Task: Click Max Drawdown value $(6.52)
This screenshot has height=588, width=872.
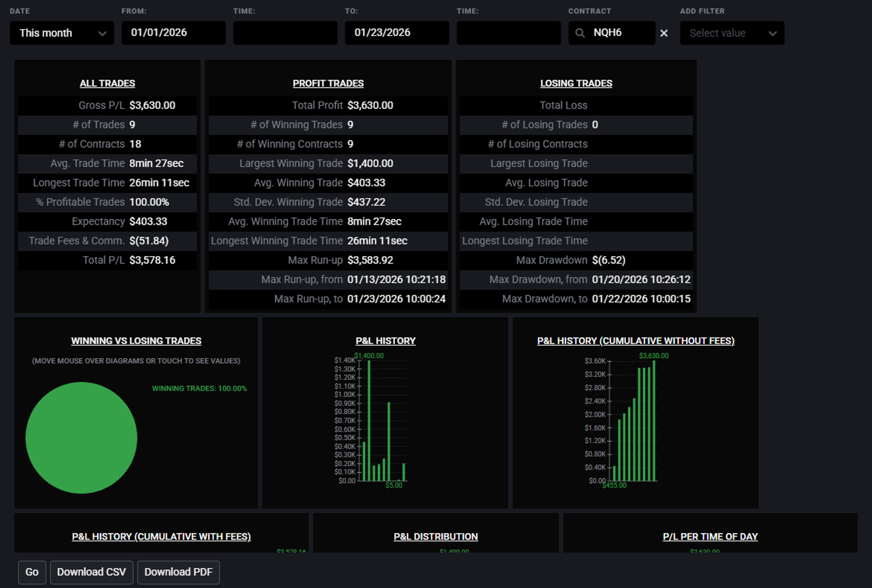Action: tap(609, 260)
